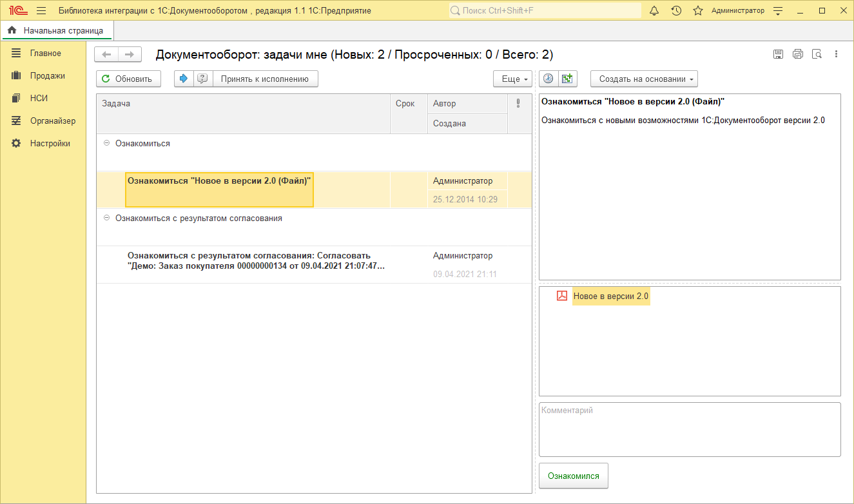Image resolution: width=854 pixels, height=504 pixels.
Task: Click Администратор author in first task row
Action: pos(463,181)
